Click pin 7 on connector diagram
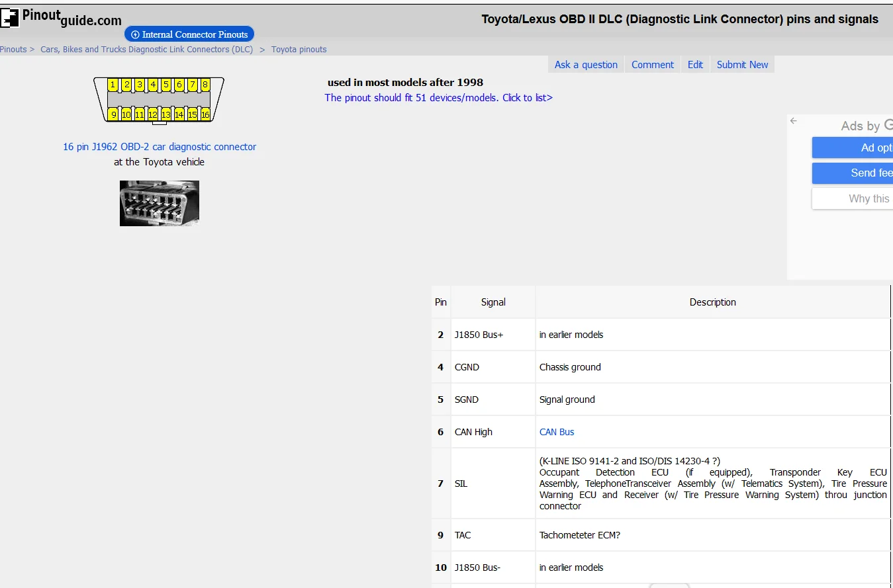The image size is (893, 588). coord(192,85)
